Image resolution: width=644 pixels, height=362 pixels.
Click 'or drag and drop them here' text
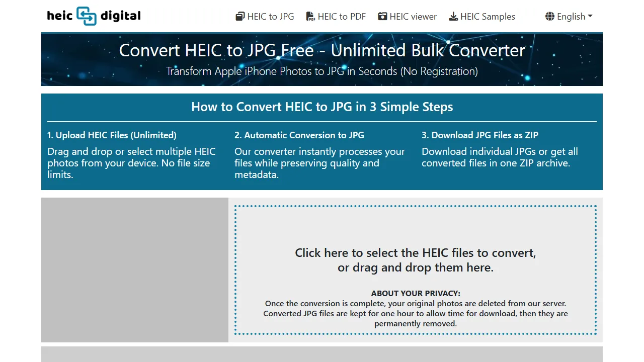click(x=416, y=267)
